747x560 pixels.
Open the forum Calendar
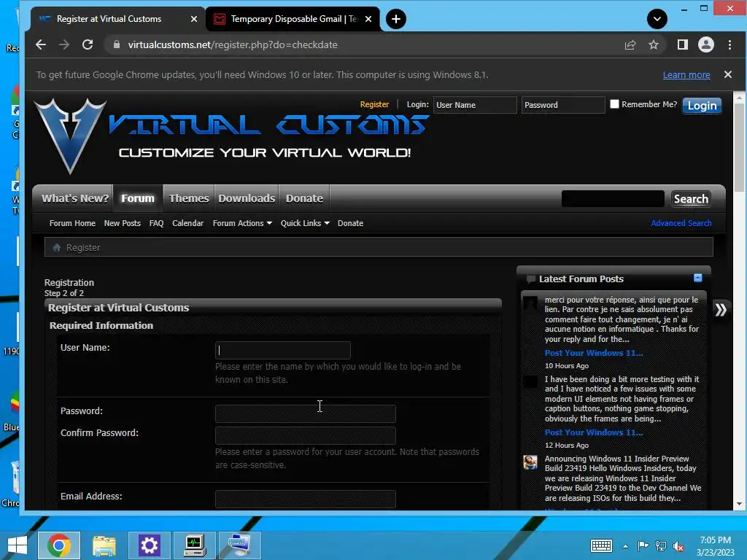pos(187,223)
